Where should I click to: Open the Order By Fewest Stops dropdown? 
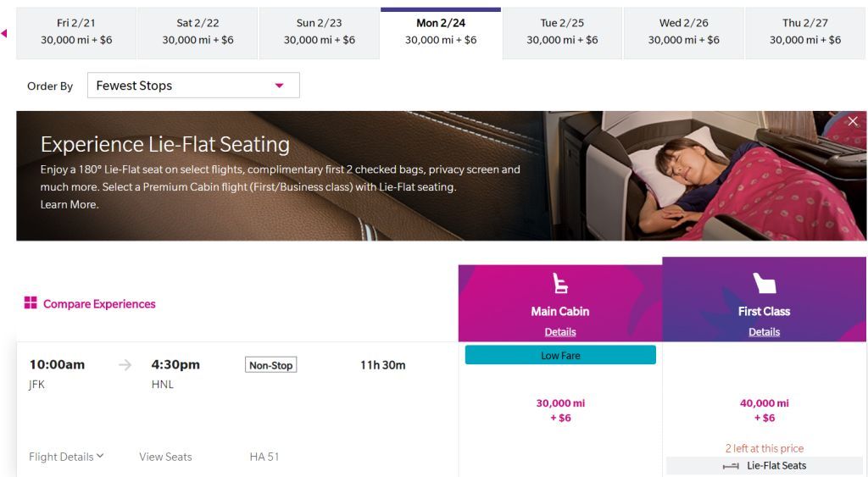193,86
